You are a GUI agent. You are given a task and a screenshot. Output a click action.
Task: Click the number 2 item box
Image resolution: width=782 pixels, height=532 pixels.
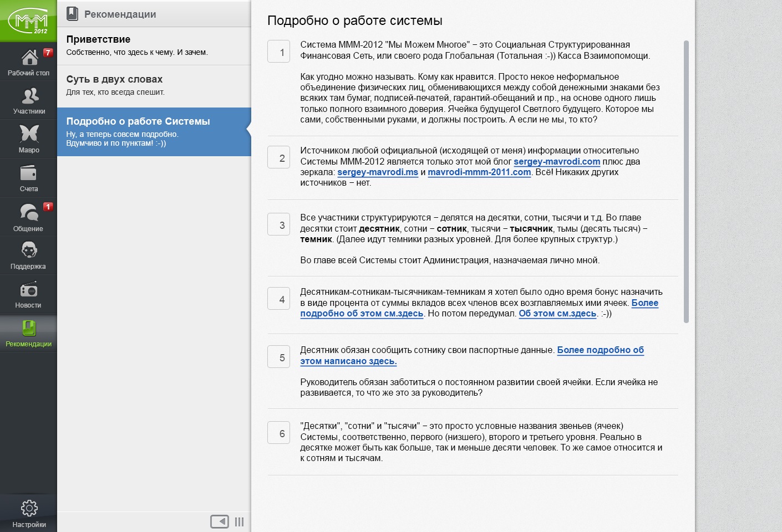coord(279,157)
